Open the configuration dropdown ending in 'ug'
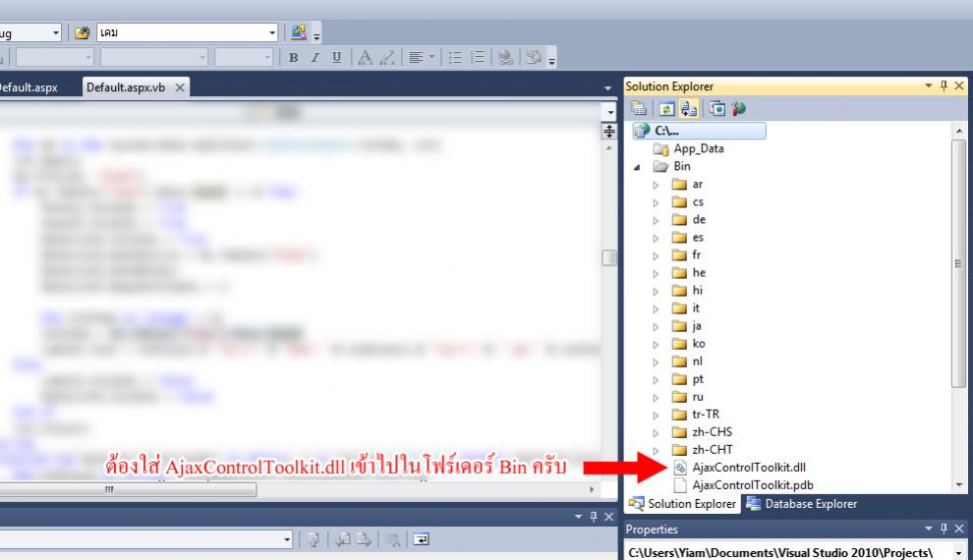This screenshot has width=973, height=560. pyautogui.click(x=56, y=32)
